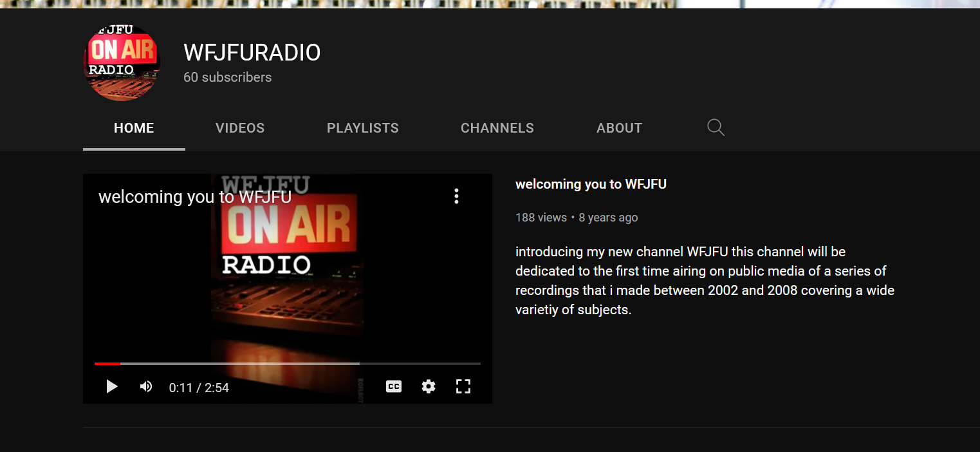The image size is (980, 452).
Task: Select the '60 subscribers' text
Action: point(228,77)
